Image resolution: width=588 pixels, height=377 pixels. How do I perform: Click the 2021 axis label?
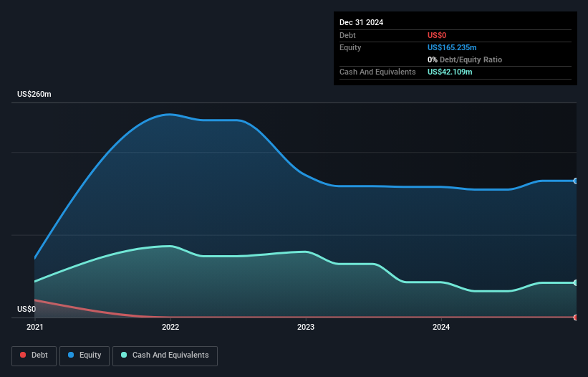tap(35, 327)
